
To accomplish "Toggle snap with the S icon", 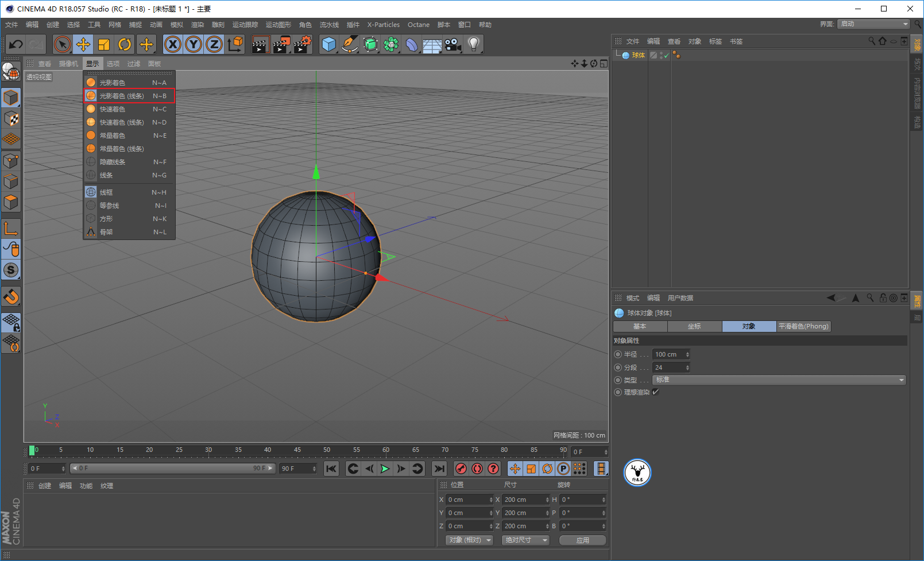I will coord(11,270).
